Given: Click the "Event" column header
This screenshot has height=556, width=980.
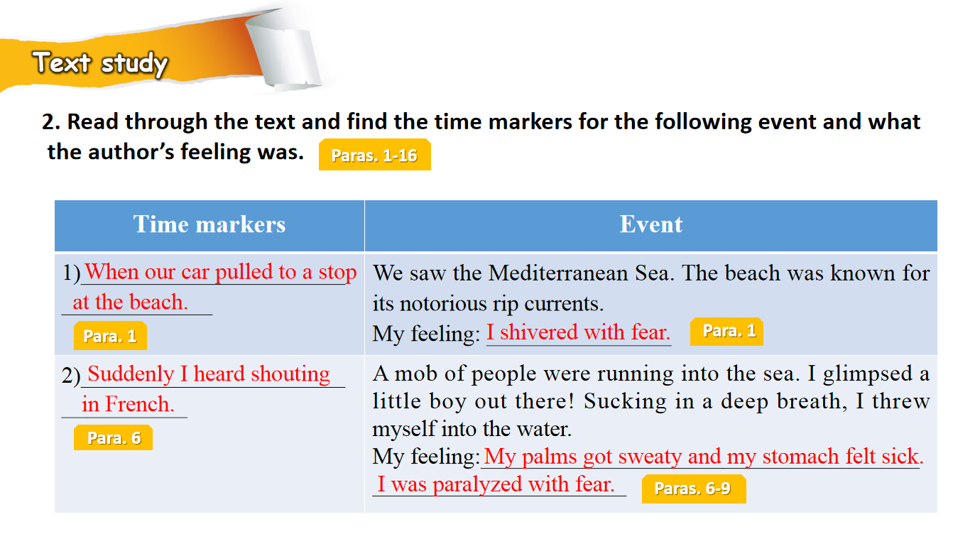Looking at the screenshot, I should (x=650, y=224).
